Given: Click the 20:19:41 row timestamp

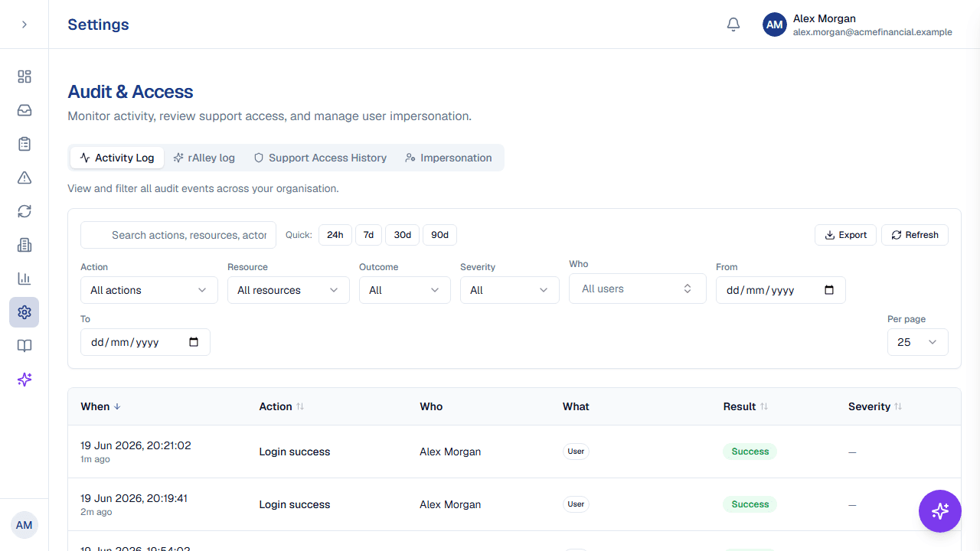Looking at the screenshot, I should (134, 498).
